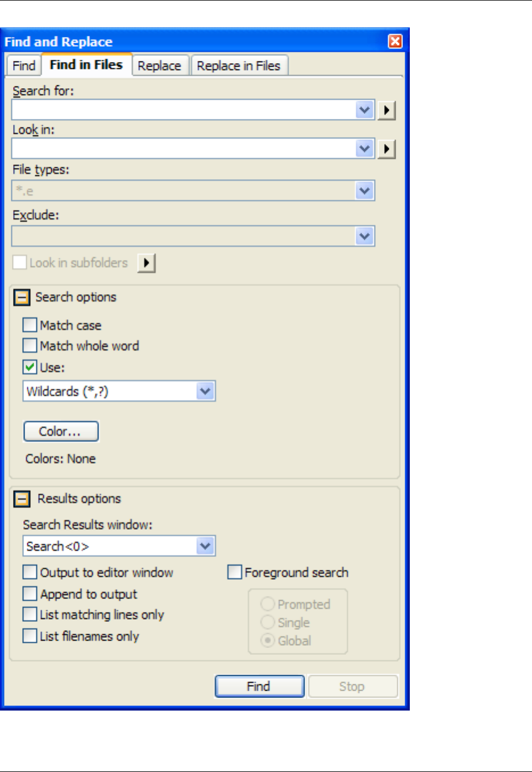The height and width of the screenshot is (772, 532).
Task: Open the Wildcards (*,?) dropdown
Action: pos(205,391)
